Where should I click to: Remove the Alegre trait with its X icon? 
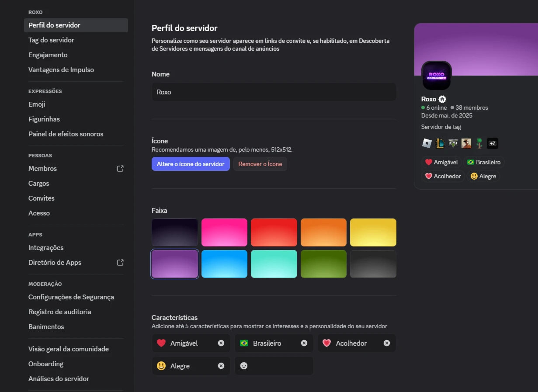point(221,366)
